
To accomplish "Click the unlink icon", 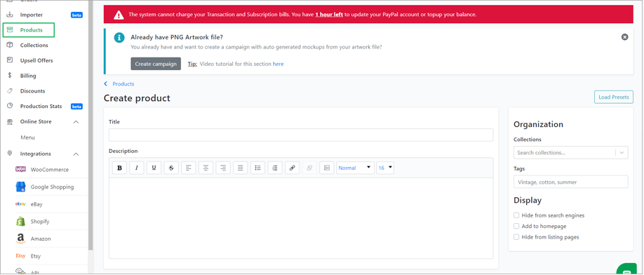I will coord(309,168).
